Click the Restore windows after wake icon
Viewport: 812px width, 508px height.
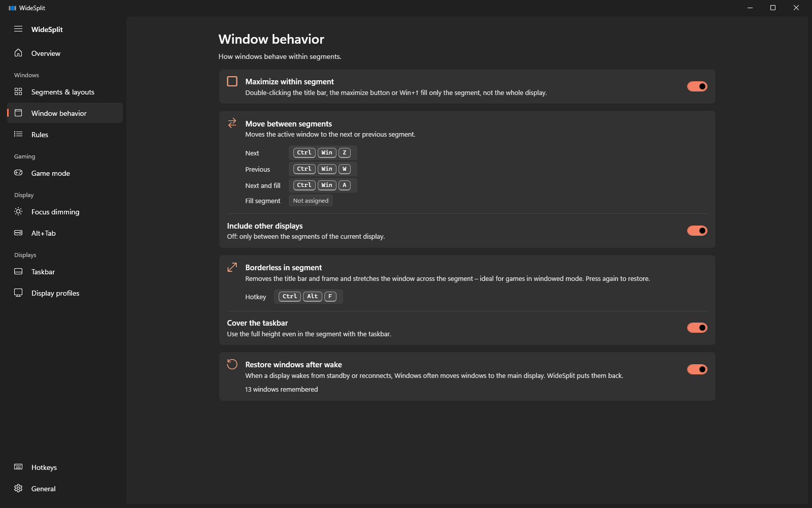coord(232,364)
